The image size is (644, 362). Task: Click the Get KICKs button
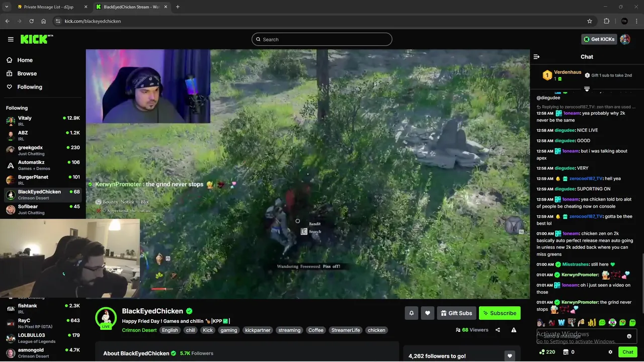coord(599,39)
